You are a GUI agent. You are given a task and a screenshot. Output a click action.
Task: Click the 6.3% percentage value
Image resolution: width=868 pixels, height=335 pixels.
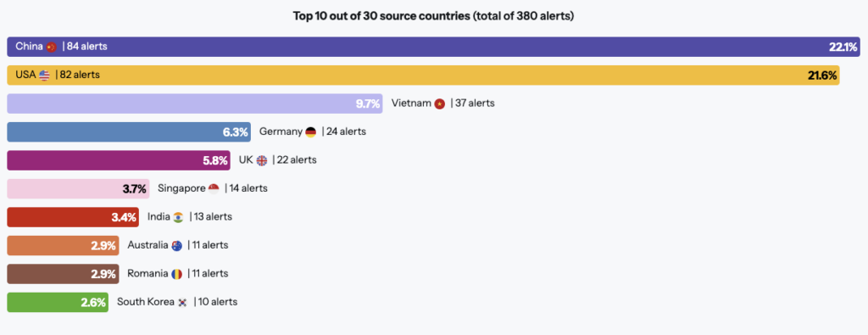236,133
